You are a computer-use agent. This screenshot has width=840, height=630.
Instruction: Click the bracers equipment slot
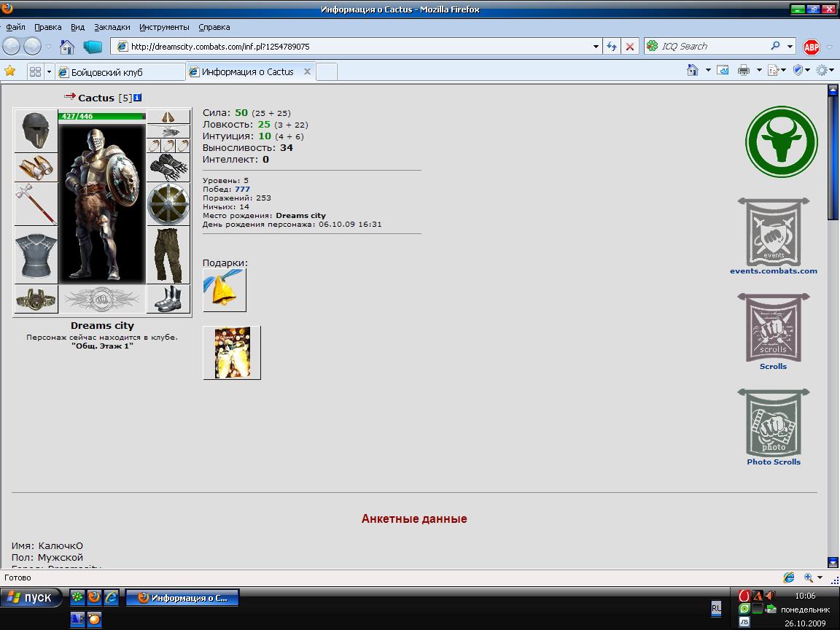click(36, 168)
